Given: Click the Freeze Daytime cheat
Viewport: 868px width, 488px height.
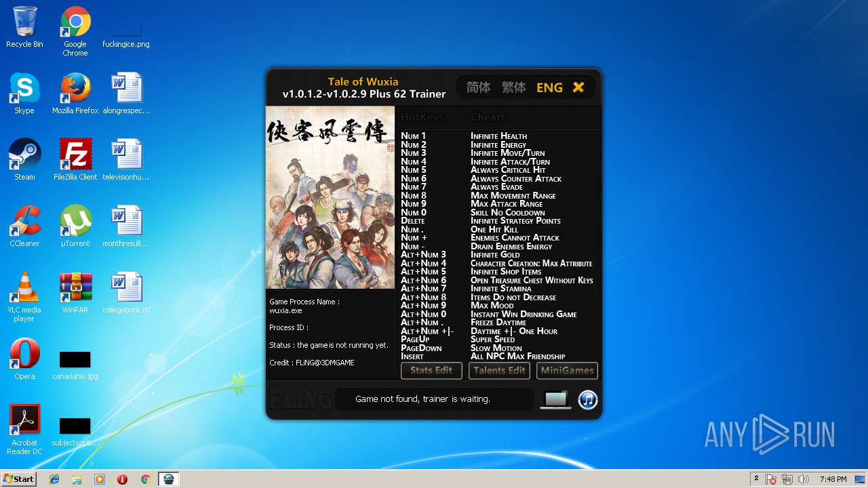Looking at the screenshot, I should coord(498,323).
